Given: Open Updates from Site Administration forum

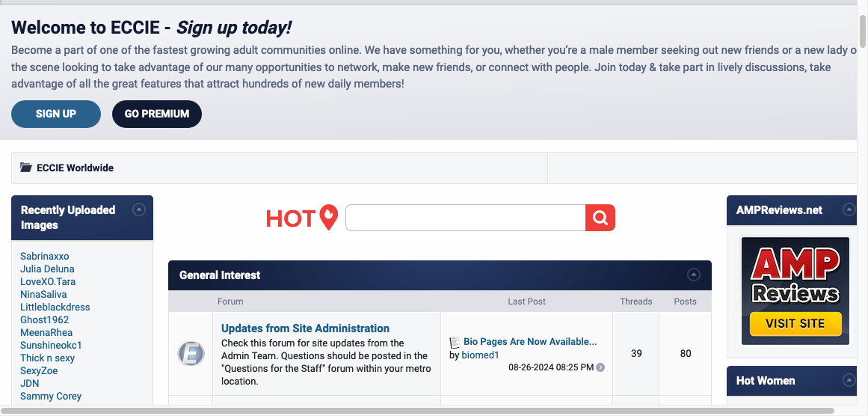Looking at the screenshot, I should coord(305,328).
